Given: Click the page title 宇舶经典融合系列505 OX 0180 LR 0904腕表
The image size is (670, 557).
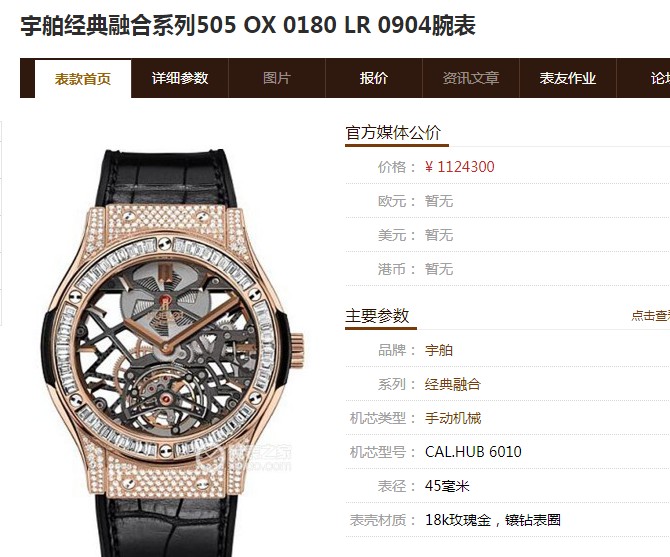Looking at the screenshot, I should coord(248,25).
